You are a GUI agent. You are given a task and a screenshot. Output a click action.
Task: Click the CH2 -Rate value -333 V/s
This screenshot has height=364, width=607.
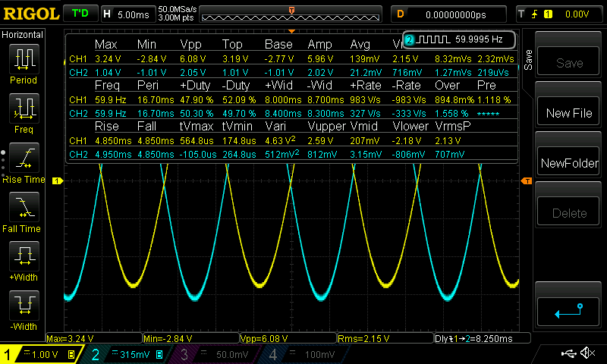(x=409, y=113)
